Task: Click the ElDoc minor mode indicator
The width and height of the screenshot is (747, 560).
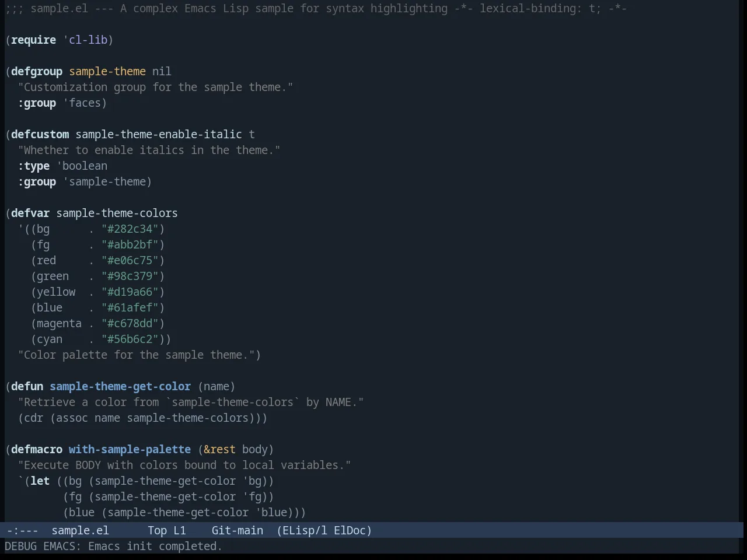Action: [350, 530]
